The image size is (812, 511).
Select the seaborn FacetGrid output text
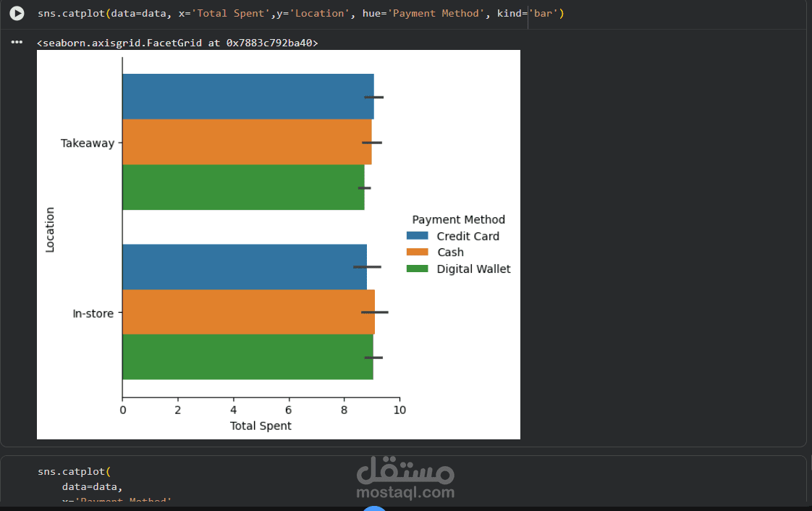[x=177, y=43]
